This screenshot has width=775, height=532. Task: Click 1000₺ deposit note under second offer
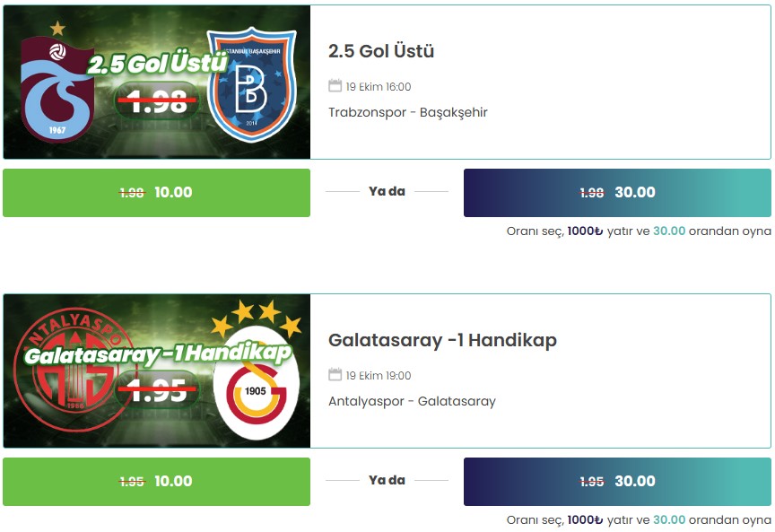pos(585,519)
